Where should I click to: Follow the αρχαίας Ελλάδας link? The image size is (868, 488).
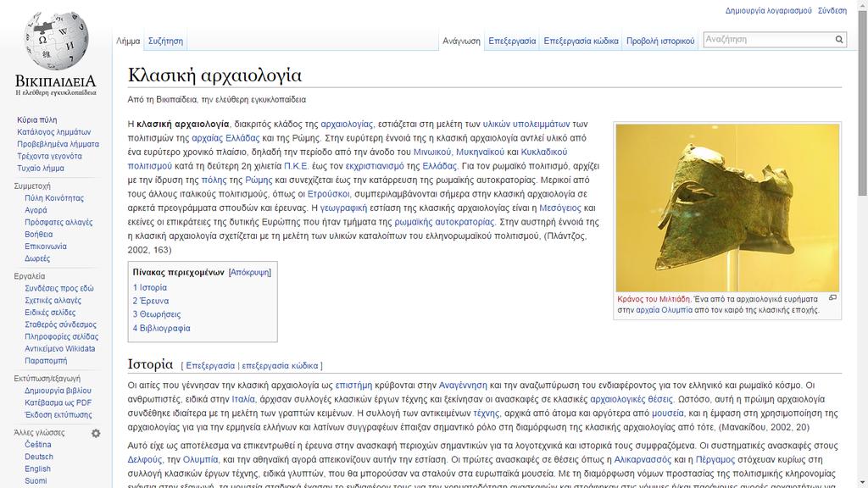(x=225, y=138)
